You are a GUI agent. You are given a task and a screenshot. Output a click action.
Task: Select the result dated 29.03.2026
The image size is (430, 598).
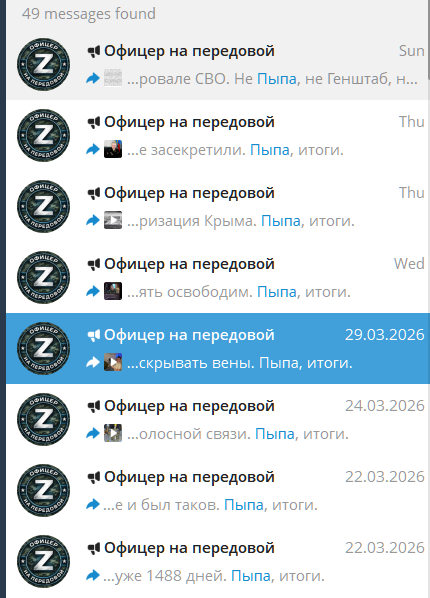tap(217, 349)
